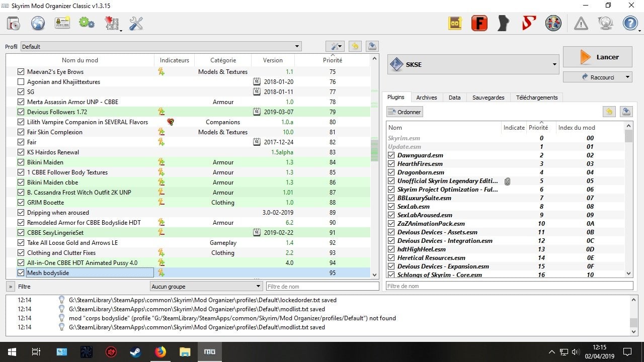Sort plugins by Index du mod header

click(577, 128)
